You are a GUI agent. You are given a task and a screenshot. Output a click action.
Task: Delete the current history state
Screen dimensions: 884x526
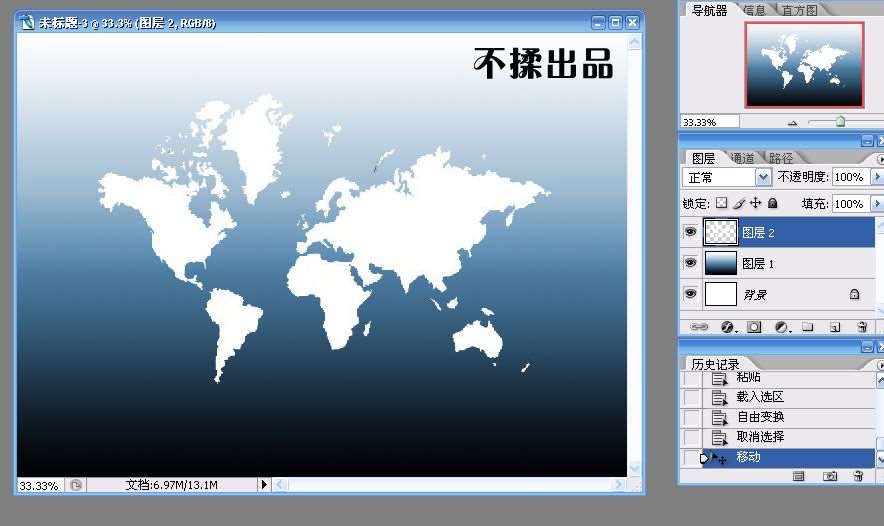[858, 477]
